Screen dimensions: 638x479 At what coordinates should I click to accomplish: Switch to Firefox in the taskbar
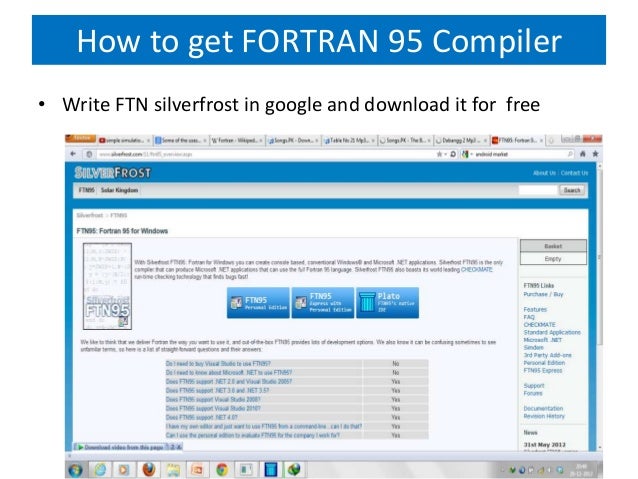coord(149,470)
